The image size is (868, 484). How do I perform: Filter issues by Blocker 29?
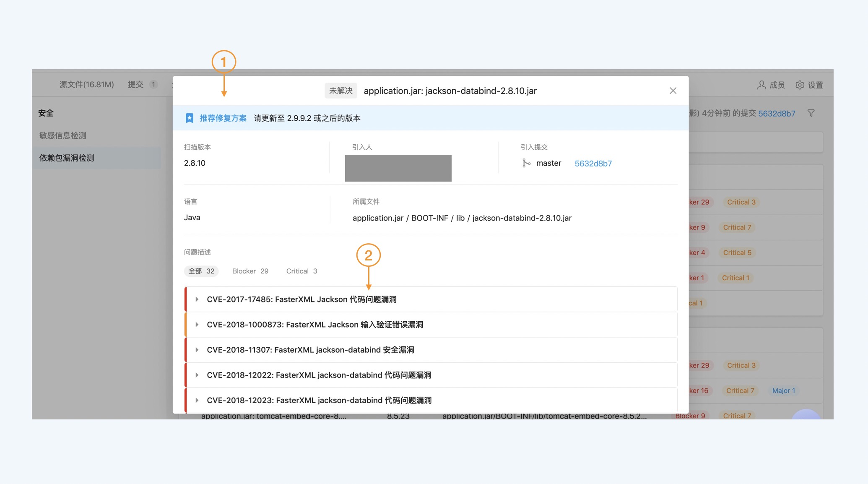[250, 271]
